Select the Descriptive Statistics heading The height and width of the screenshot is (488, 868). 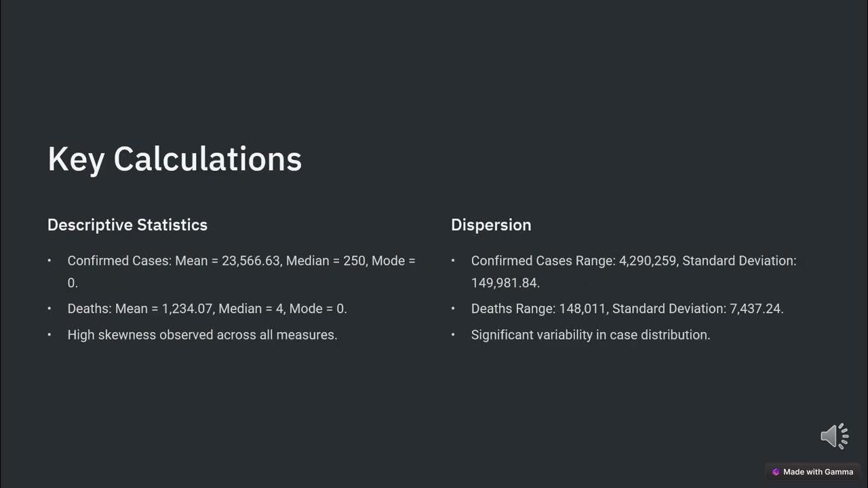(127, 225)
